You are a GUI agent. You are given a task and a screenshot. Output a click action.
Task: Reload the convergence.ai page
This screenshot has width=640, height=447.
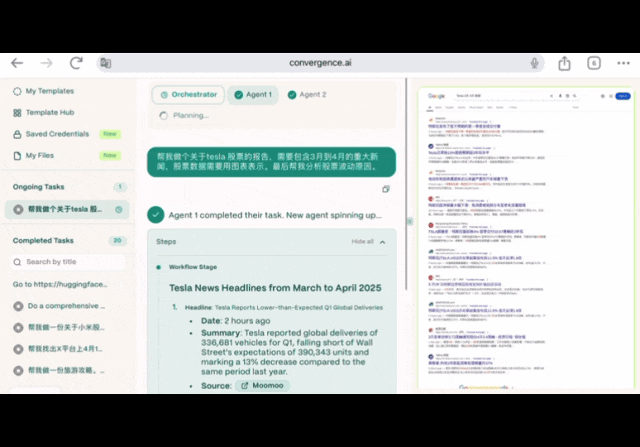coord(76,63)
